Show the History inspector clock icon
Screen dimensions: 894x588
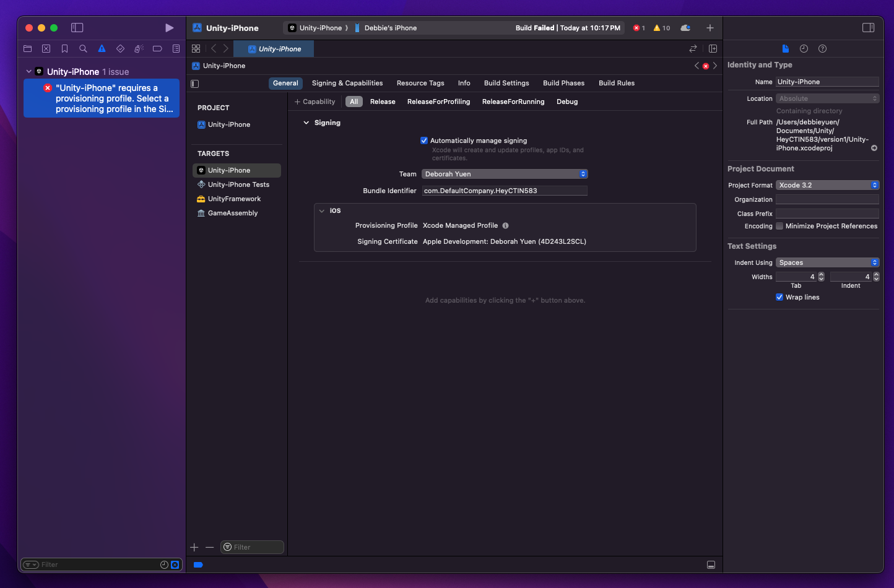coord(804,48)
